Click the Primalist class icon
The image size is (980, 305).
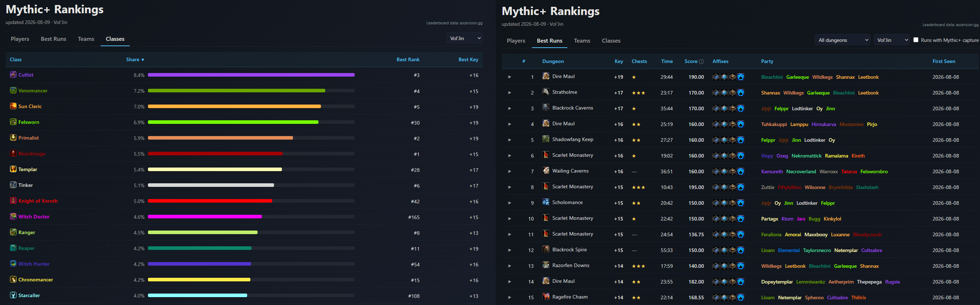point(13,138)
